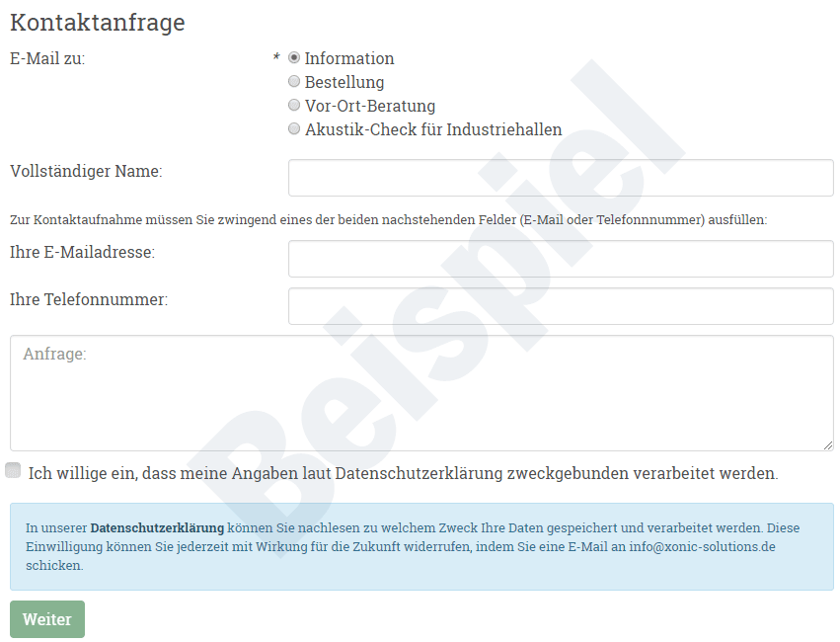This screenshot has height=642, width=840.
Task: Focus the Ihre E-Mailadresse input field
Action: (561, 259)
